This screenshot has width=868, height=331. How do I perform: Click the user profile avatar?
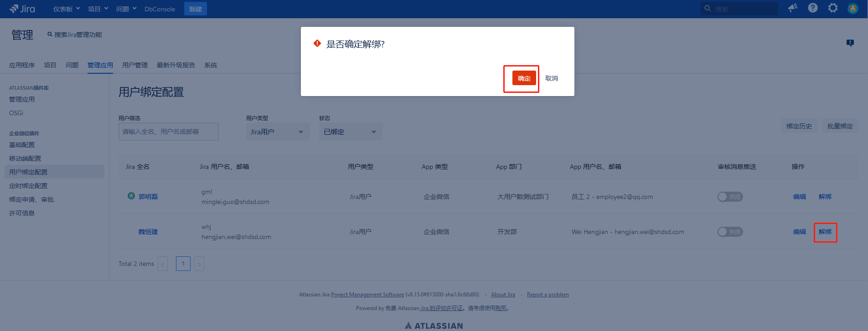[852, 8]
